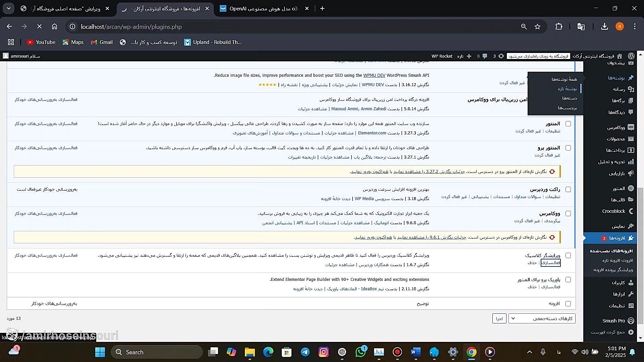Select the WooCommerce (ووکامرس) plugin checkbox
The image size is (644, 362).
click(x=568, y=214)
